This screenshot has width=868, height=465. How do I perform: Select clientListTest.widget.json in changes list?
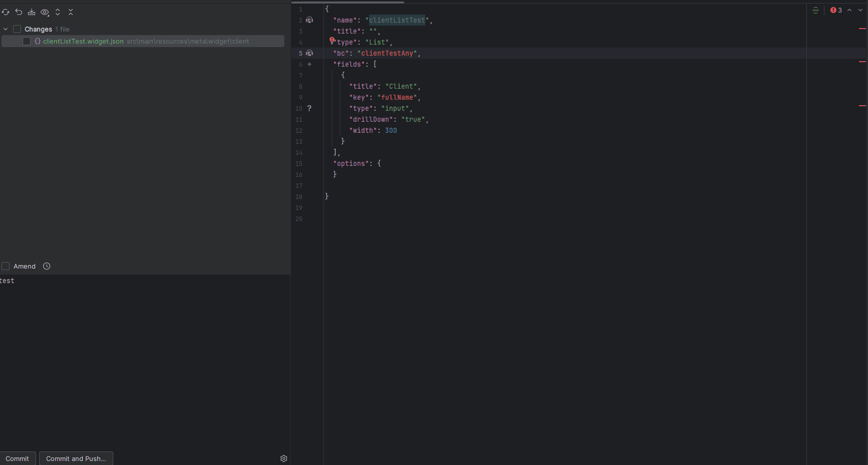click(83, 41)
